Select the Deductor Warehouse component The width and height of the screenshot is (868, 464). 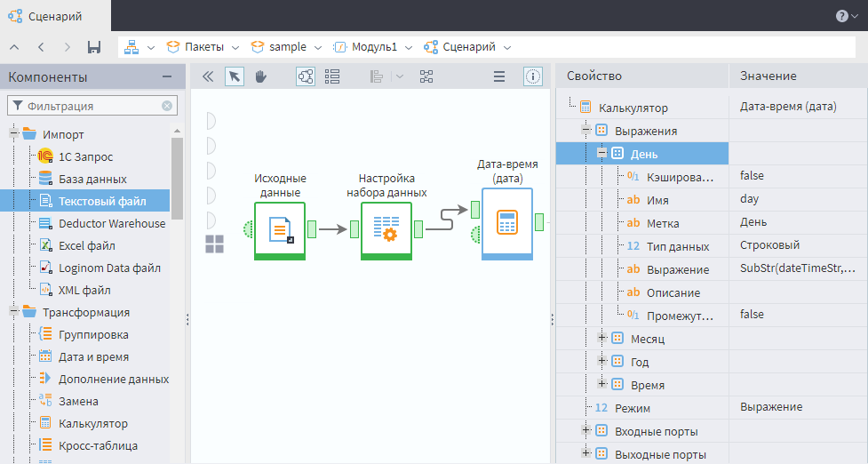112,223
